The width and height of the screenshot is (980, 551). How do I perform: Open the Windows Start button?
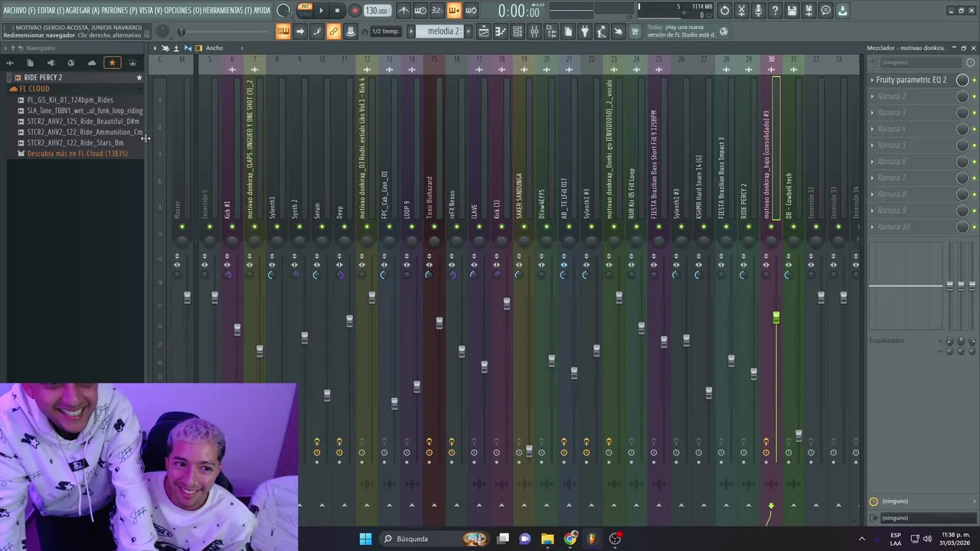pyautogui.click(x=365, y=539)
